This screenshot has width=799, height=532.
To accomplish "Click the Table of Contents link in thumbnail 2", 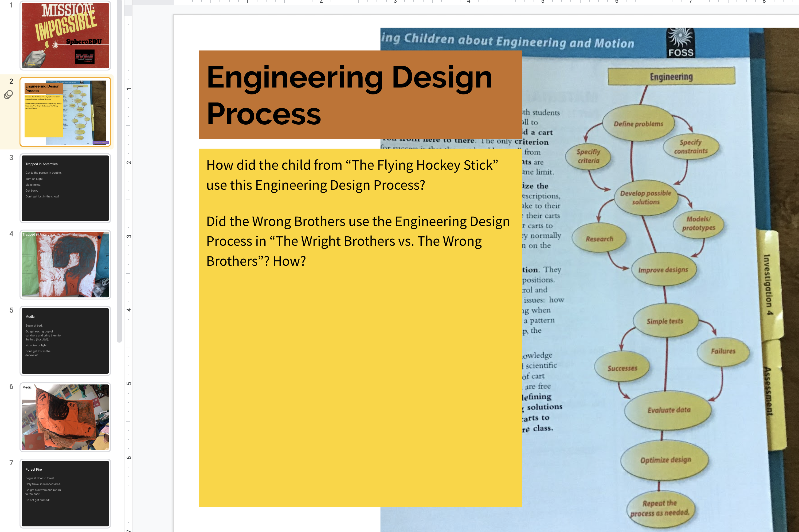I will [101, 142].
